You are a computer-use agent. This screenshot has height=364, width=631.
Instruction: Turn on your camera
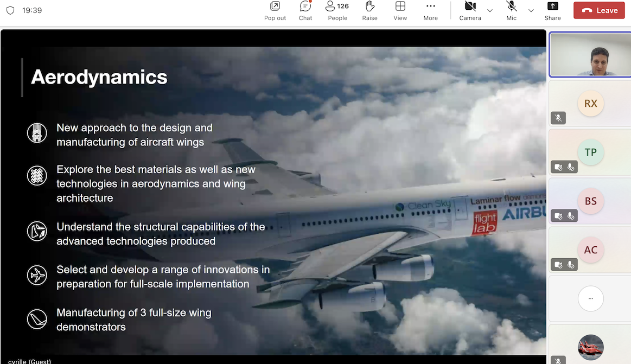pyautogui.click(x=470, y=10)
